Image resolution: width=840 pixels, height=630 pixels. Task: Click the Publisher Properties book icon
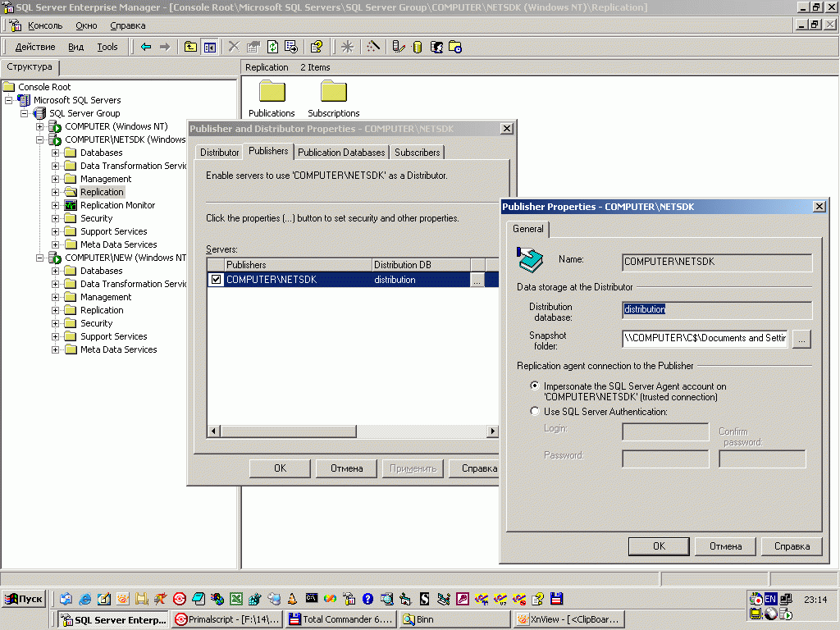(x=530, y=260)
